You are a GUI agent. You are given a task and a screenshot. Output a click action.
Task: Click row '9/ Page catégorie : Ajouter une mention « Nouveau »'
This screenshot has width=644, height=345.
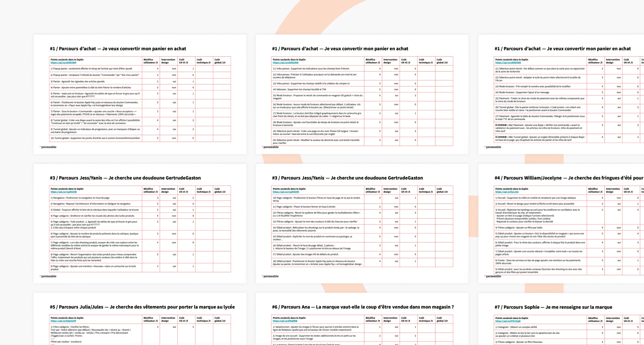tap(140, 268)
